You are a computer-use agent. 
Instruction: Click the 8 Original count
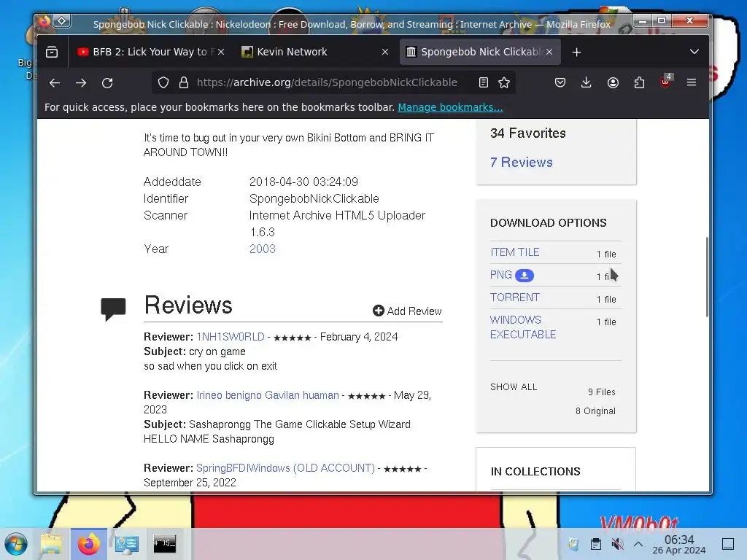[x=595, y=411]
